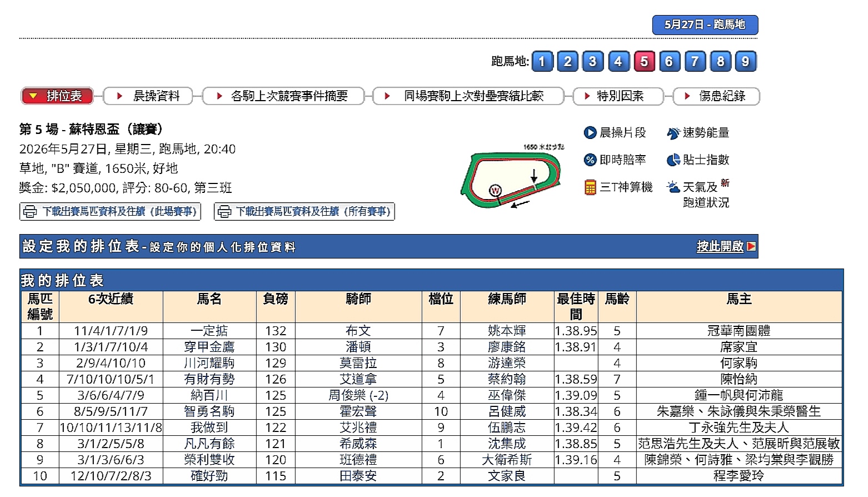
Task: Switch to the 晨操資料 tab
Action: [x=148, y=96]
